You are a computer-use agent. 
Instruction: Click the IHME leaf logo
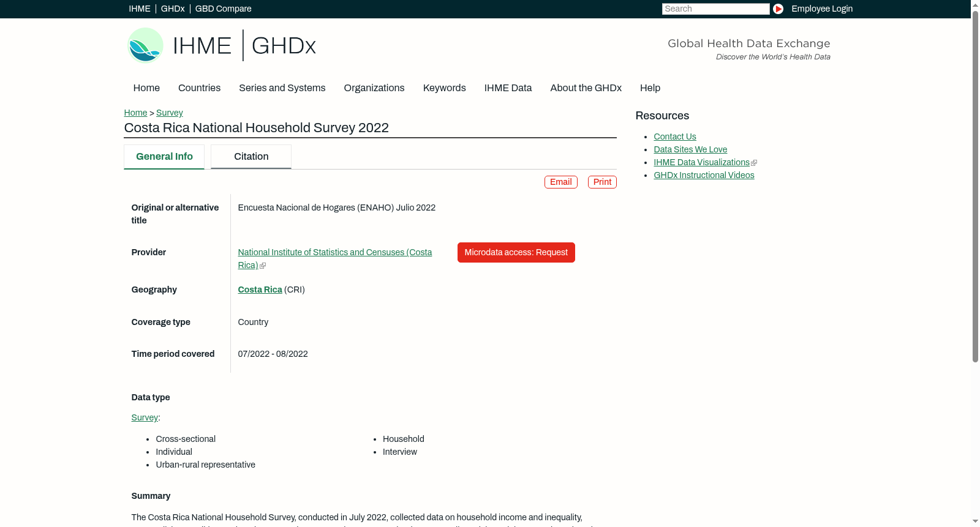(145, 45)
